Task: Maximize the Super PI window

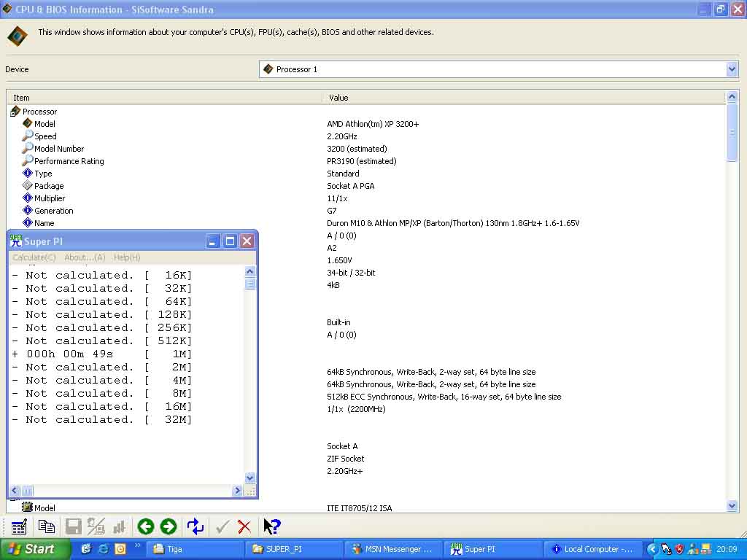Action: (x=230, y=241)
